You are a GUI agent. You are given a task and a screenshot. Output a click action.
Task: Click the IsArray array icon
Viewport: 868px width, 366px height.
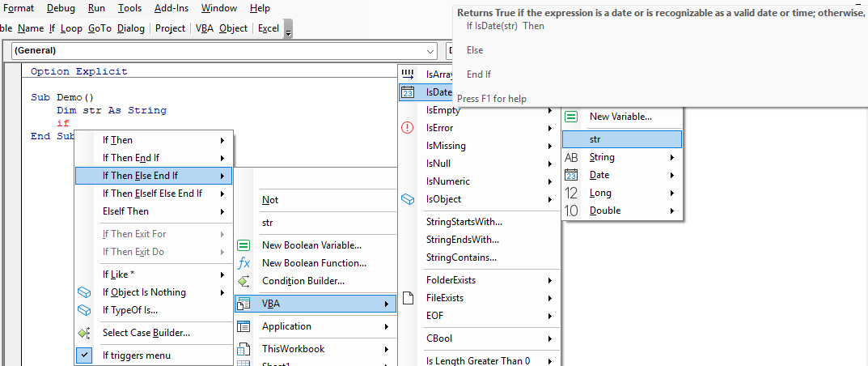408,74
